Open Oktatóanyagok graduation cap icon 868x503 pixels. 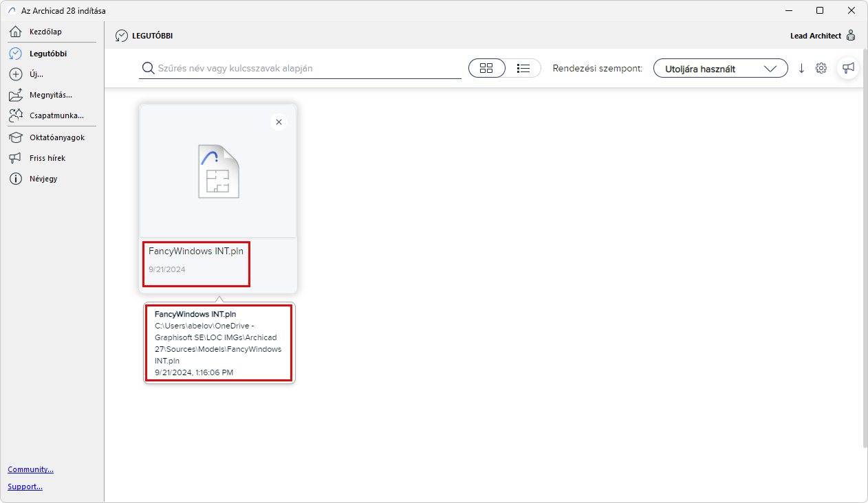(16, 137)
